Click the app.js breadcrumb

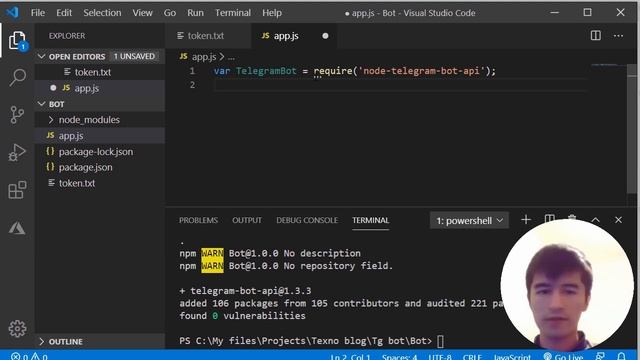198,56
